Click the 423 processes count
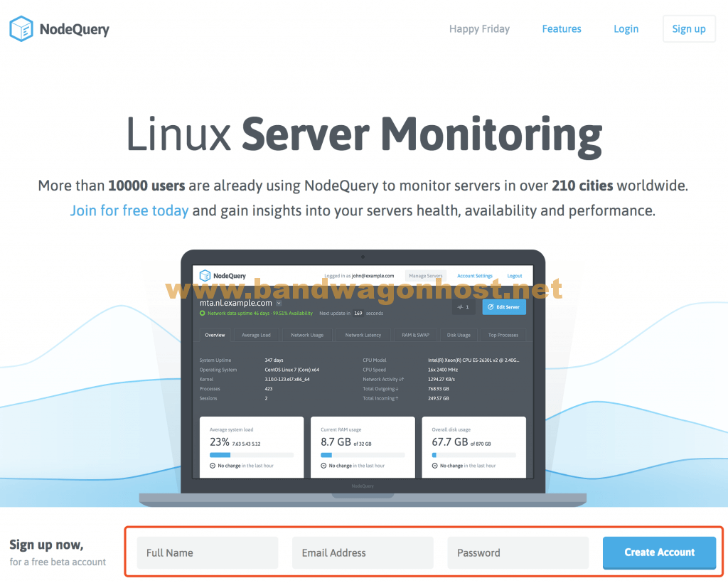This screenshot has width=728, height=583. point(268,389)
